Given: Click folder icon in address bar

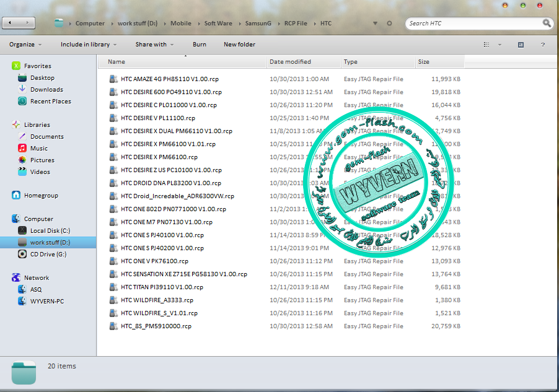Looking at the screenshot, I should [x=59, y=23].
